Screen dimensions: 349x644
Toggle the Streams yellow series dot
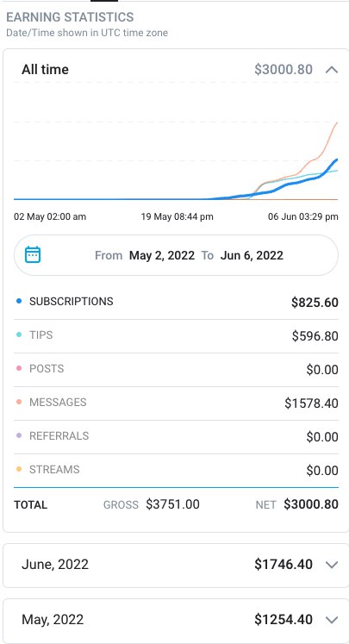pos(18,470)
